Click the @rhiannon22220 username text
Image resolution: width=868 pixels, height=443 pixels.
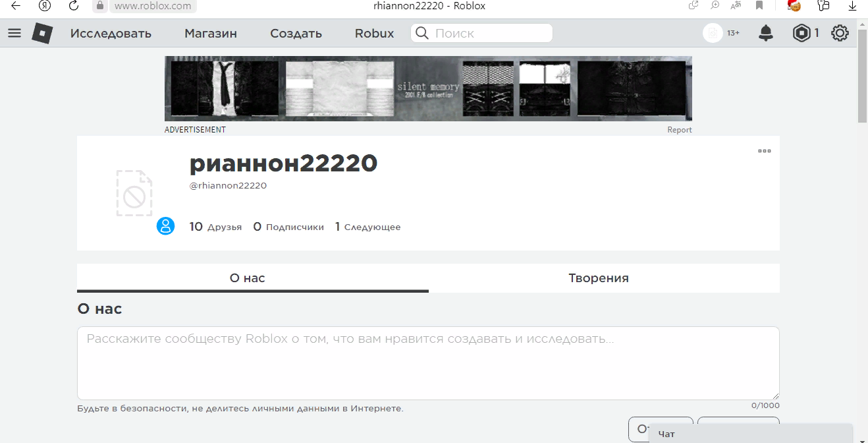point(228,186)
